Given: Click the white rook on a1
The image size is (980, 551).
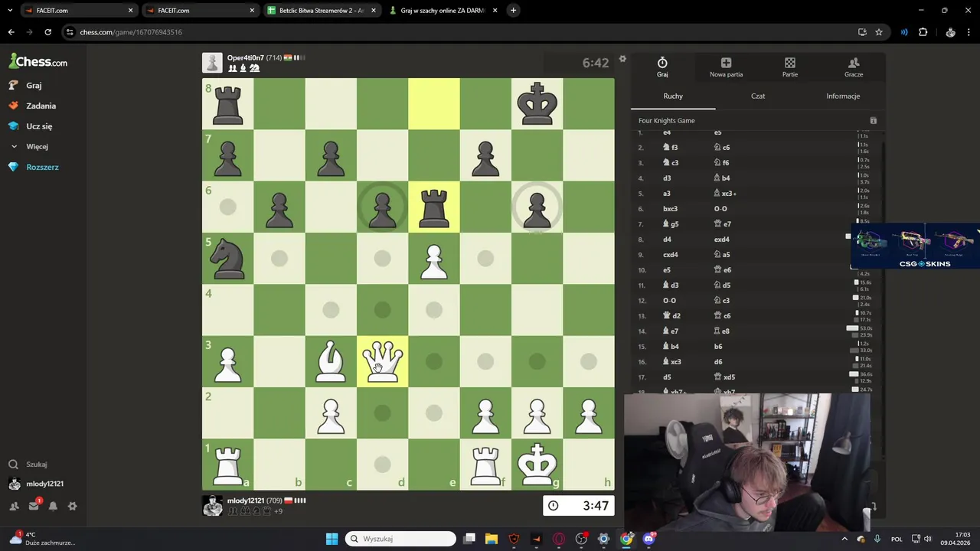Looking at the screenshot, I should [227, 465].
